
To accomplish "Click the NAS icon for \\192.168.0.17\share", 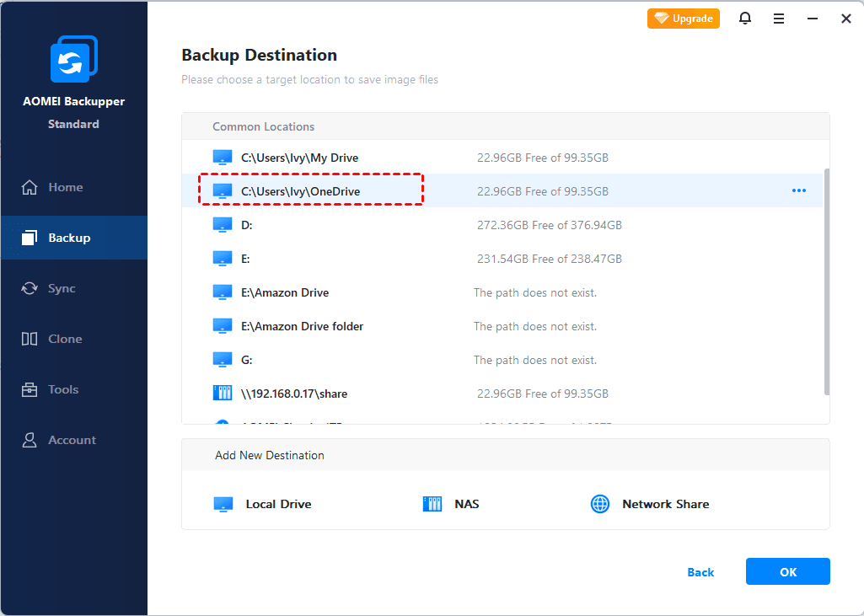I will pyautogui.click(x=223, y=394).
